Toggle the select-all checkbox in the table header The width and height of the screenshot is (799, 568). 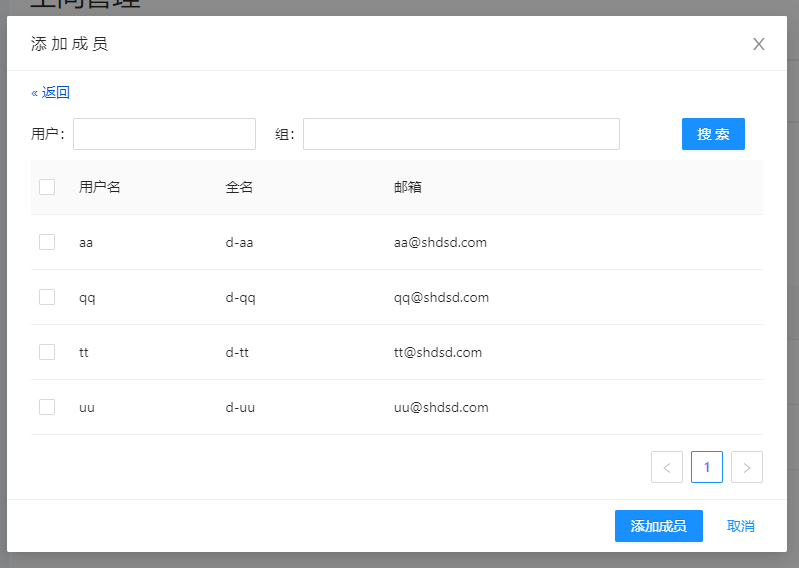[x=47, y=187]
